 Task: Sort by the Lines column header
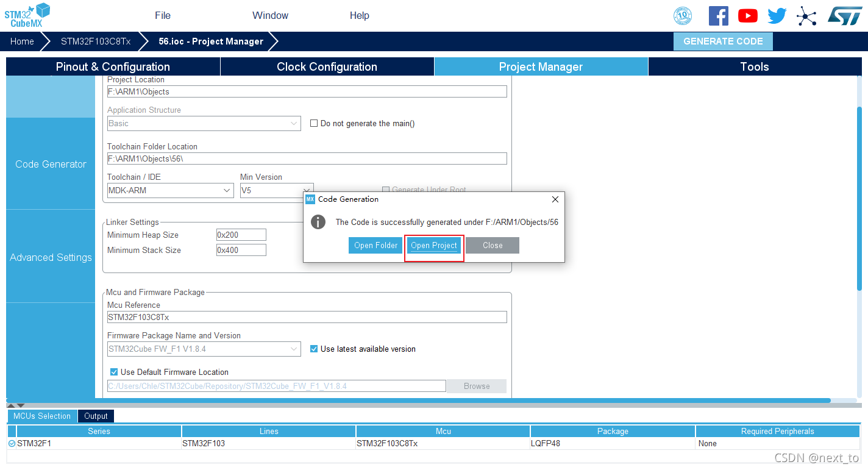point(269,431)
